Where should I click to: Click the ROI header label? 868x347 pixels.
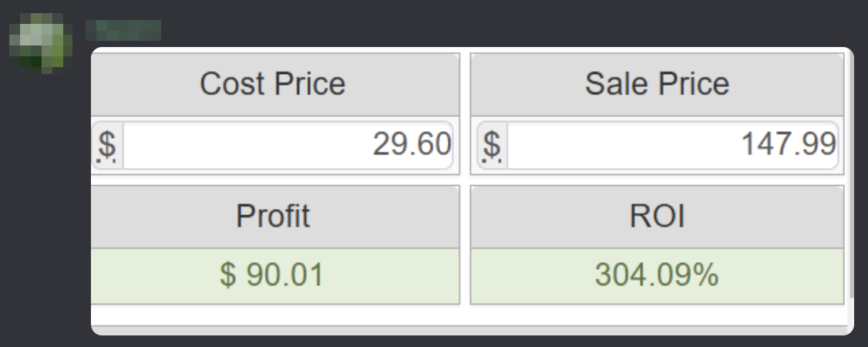pyautogui.click(x=657, y=216)
